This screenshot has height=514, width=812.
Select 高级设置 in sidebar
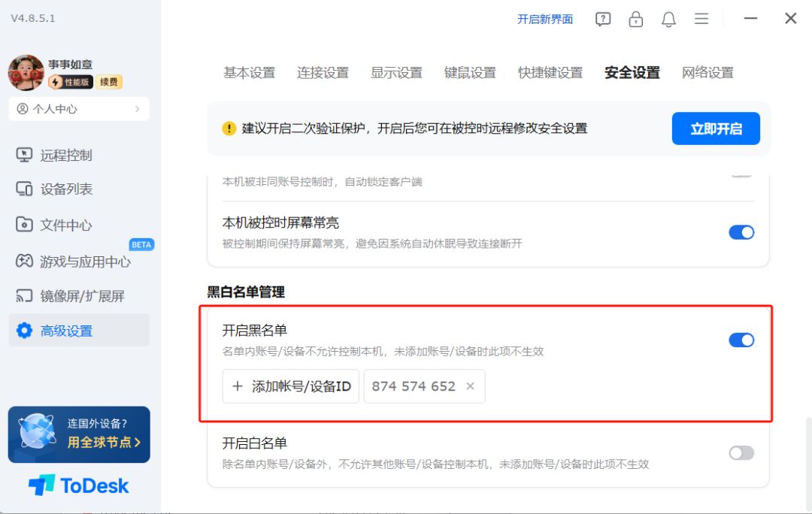[x=79, y=331]
